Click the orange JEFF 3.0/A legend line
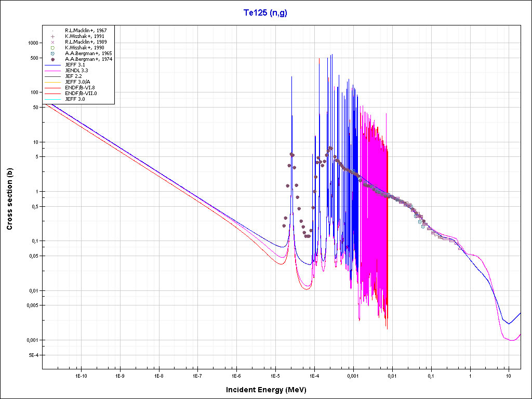 [x=52, y=82]
